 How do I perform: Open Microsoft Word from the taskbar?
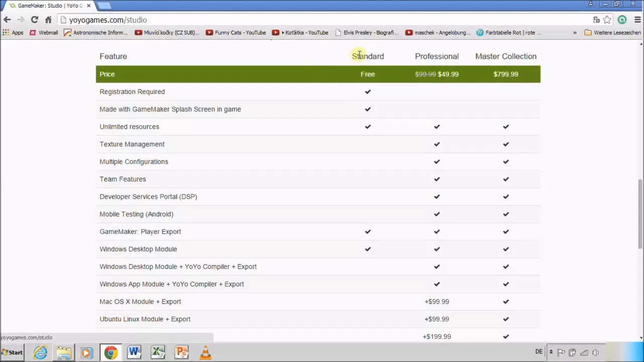134,352
